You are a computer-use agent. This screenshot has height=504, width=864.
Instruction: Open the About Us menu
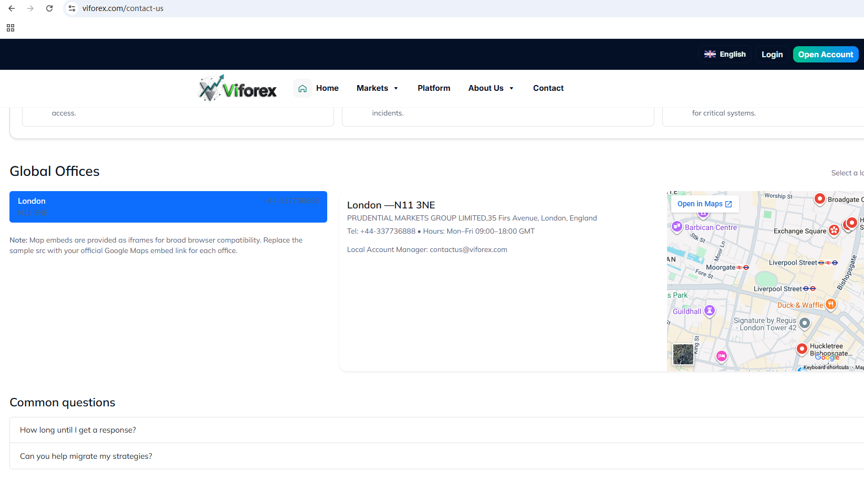[486, 88]
